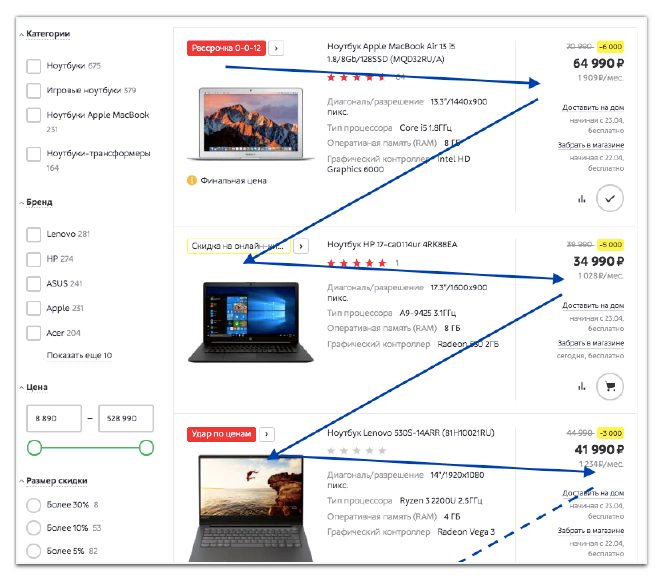Compare the MacBook Air using the chart icon
Image resolution: width=661 pixels, height=583 pixels.
pos(581,198)
